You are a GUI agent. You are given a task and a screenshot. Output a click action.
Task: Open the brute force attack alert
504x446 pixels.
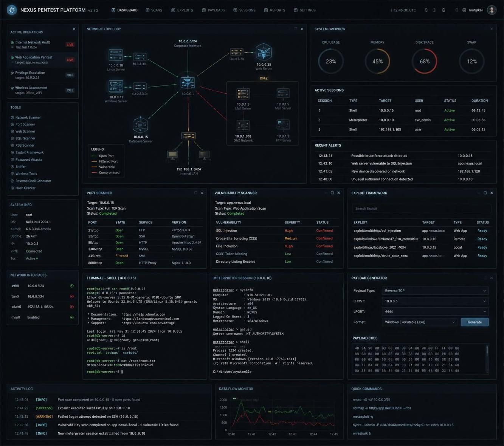(x=403, y=156)
